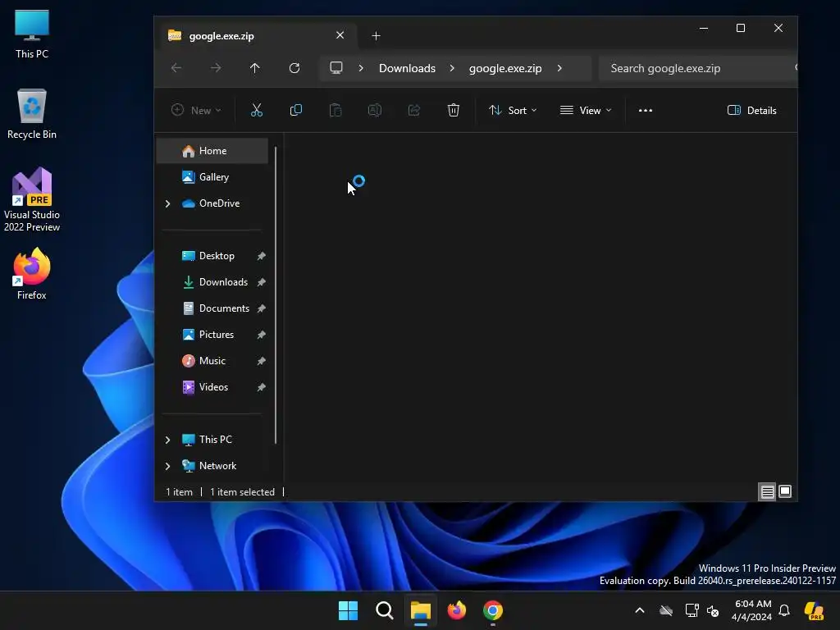
Task: Launch Chrome from the taskbar
Action: 493,610
